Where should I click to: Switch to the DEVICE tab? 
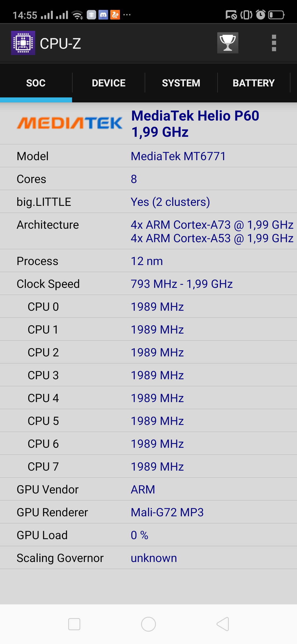(x=109, y=83)
